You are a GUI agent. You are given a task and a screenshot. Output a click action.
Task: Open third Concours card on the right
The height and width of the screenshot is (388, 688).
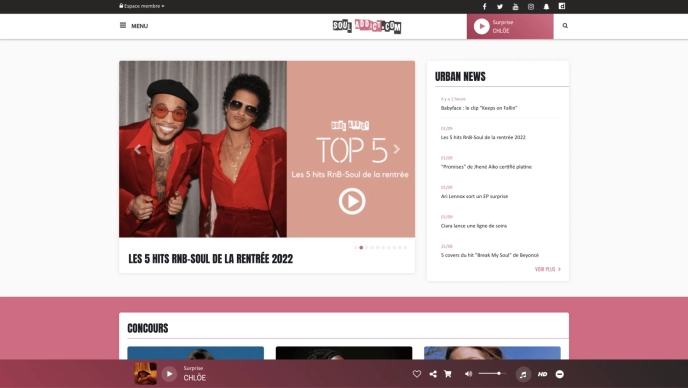(x=492, y=353)
